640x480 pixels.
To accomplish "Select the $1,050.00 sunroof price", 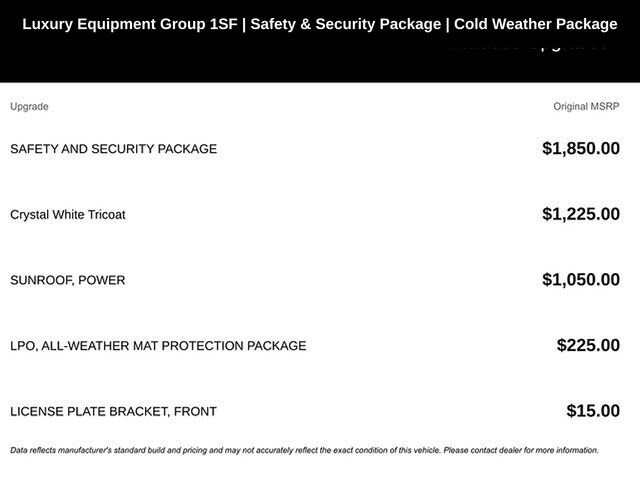I will pos(580,280).
